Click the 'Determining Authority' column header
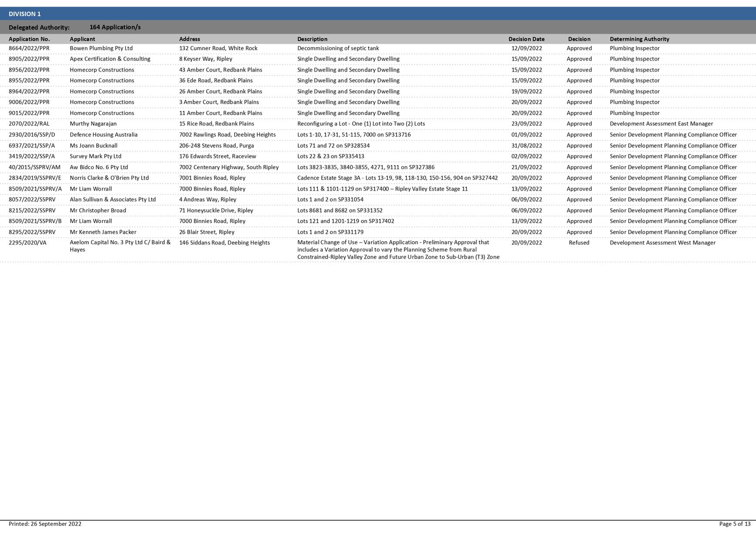Image resolution: width=756 pixels, height=535 pixels. pos(639,39)
